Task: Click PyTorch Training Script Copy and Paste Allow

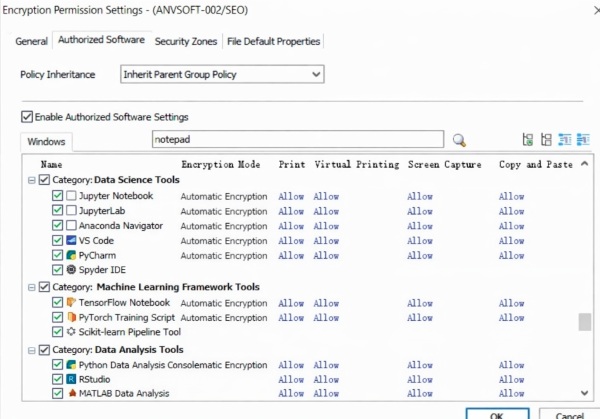Action: 512,318
